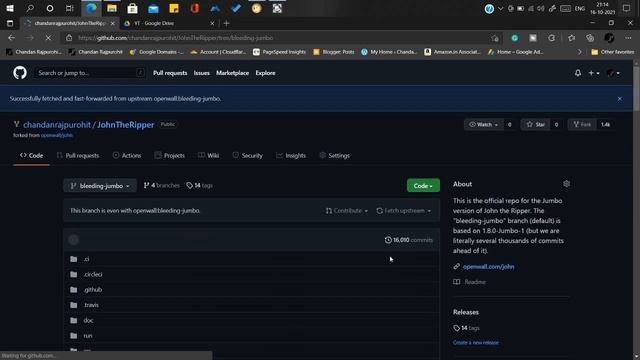Click the browser address bar URL
640x360 pixels.
tap(176, 38)
